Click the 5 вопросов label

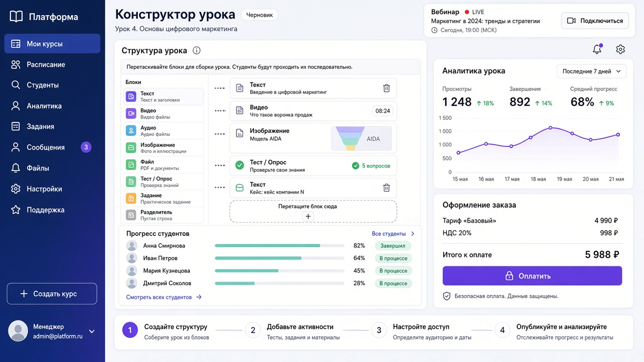pos(371,165)
